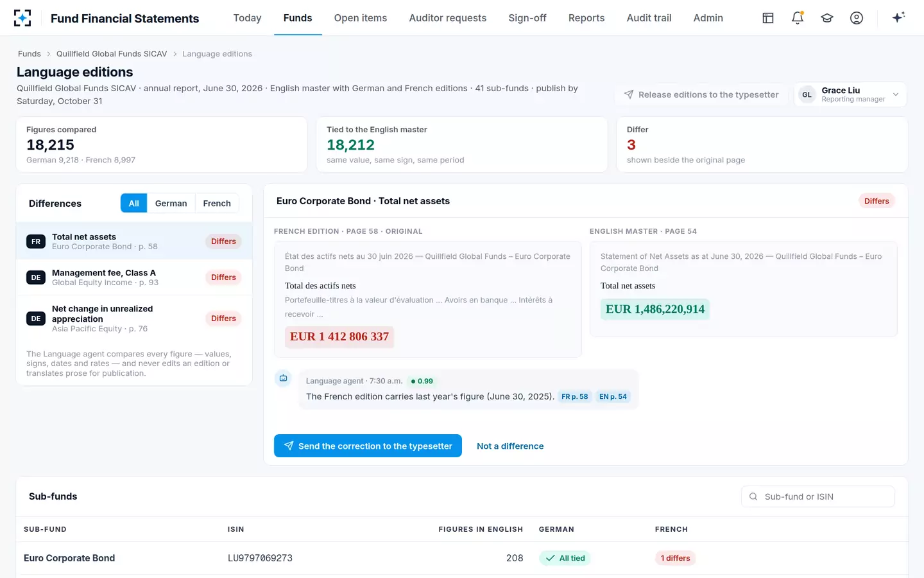This screenshot has width=924, height=578.
Task: Click the All tied German status badge
Action: 565,558
